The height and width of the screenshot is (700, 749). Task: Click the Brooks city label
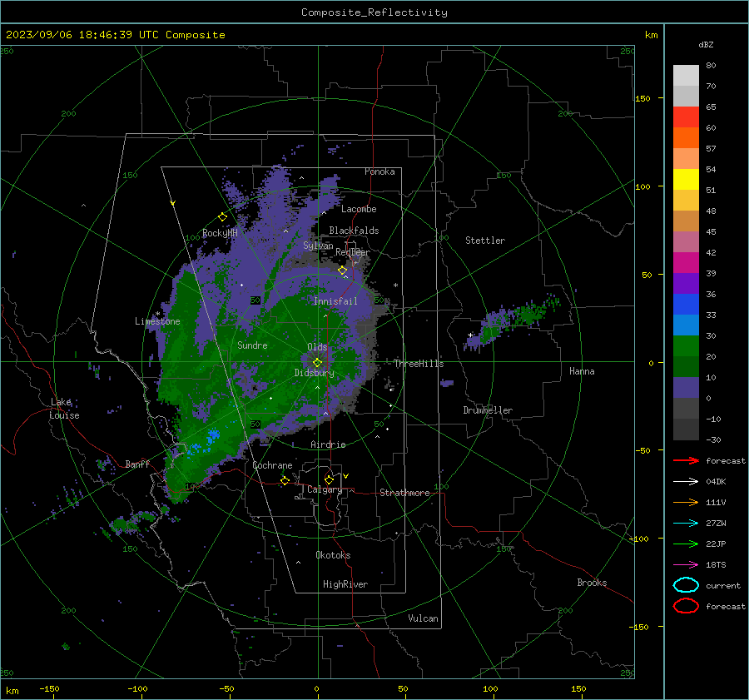592,583
